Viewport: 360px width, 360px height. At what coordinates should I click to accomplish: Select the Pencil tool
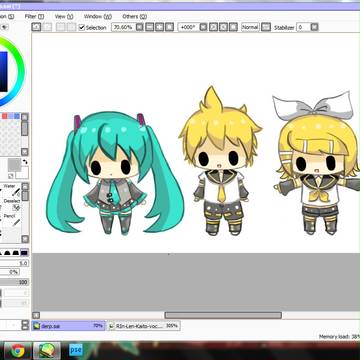pos(12,221)
